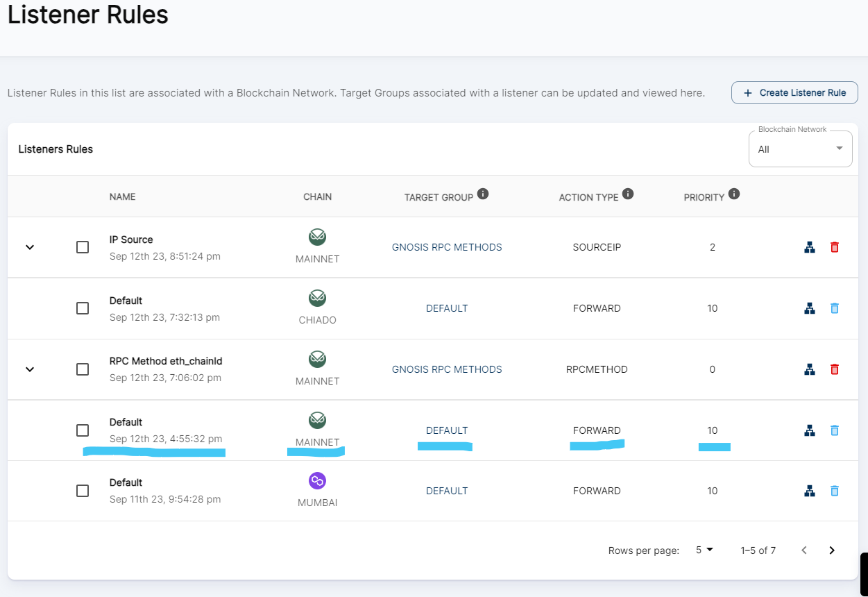The height and width of the screenshot is (597, 868).
Task: Go to next page of listener rules
Action: (832, 550)
